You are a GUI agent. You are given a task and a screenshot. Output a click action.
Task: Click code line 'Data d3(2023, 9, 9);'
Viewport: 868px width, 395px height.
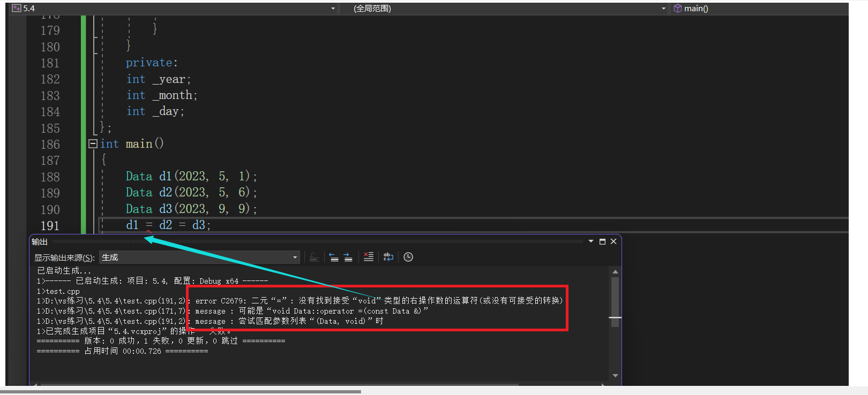(x=191, y=209)
